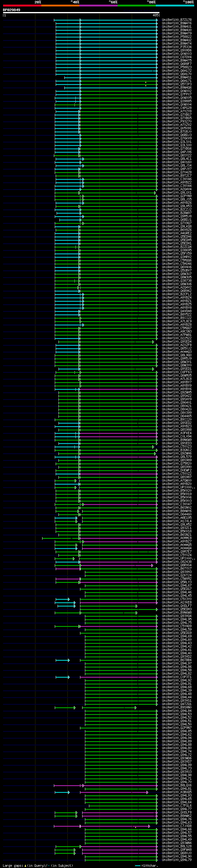Open hit UniRef100_C4PG28

pyautogui.click(x=177, y=108)
